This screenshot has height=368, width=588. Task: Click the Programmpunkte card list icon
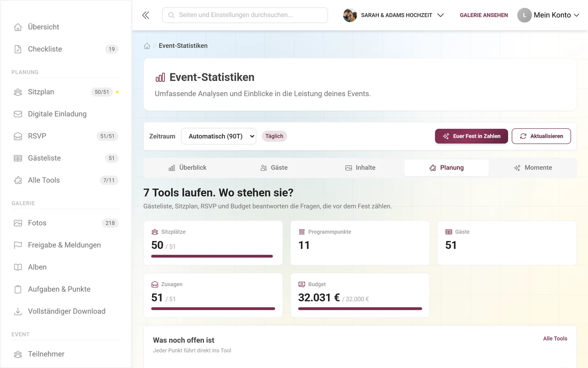coord(302,232)
